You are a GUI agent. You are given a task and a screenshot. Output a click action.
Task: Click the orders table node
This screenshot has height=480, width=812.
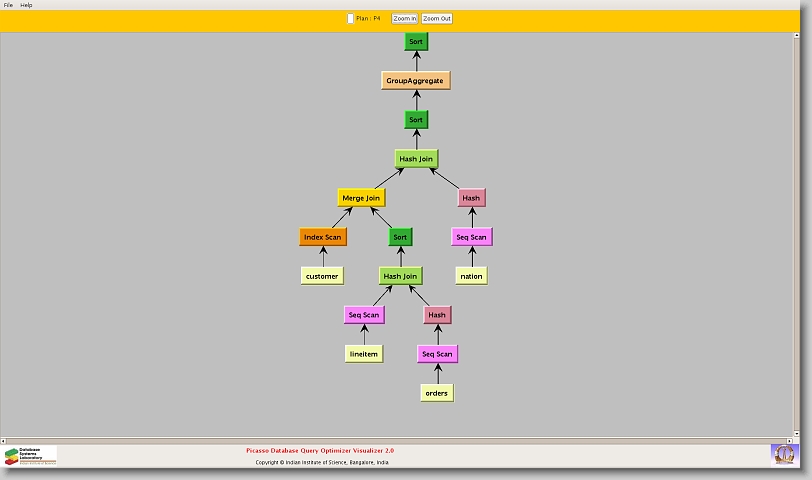pos(437,393)
